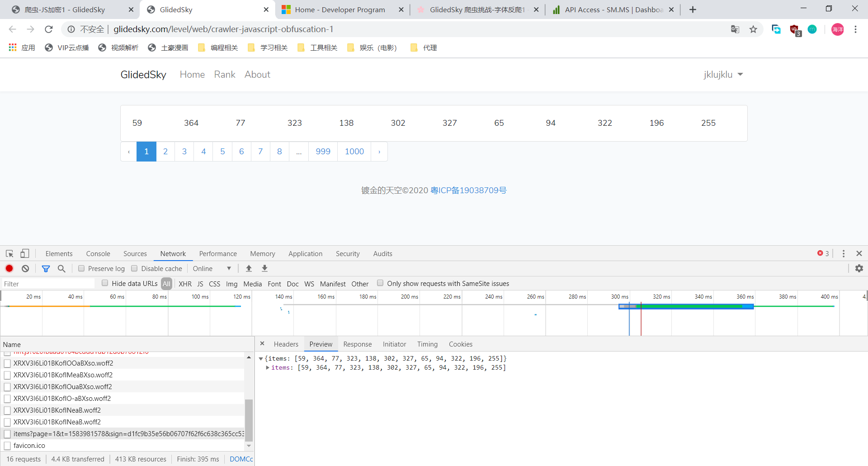Open Network settings gear
The height and width of the screenshot is (466, 868).
859,268
